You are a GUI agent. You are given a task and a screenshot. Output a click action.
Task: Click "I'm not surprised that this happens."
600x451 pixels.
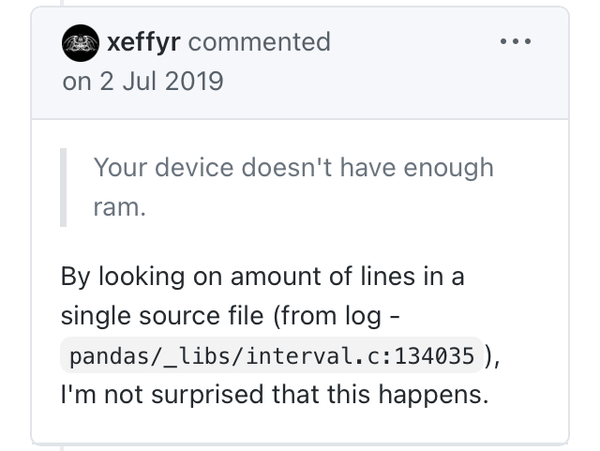pyautogui.click(x=275, y=395)
